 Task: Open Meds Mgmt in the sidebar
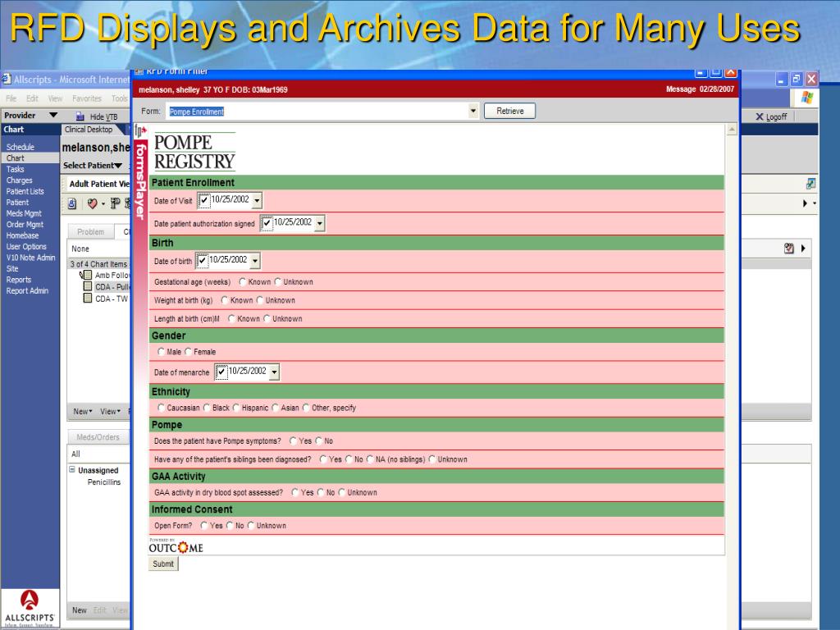(24, 213)
